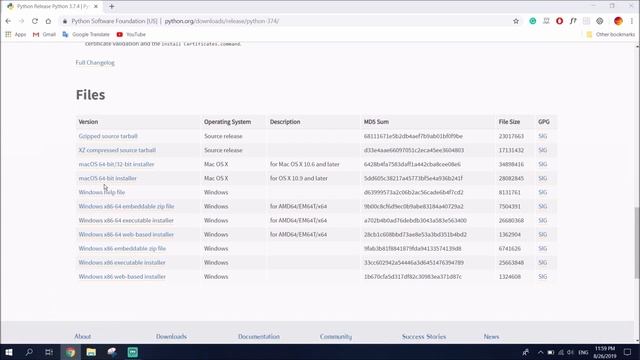640x360 pixels.
Task: Download Windows x86 embeddable zip file
Action: coord(122,249)
